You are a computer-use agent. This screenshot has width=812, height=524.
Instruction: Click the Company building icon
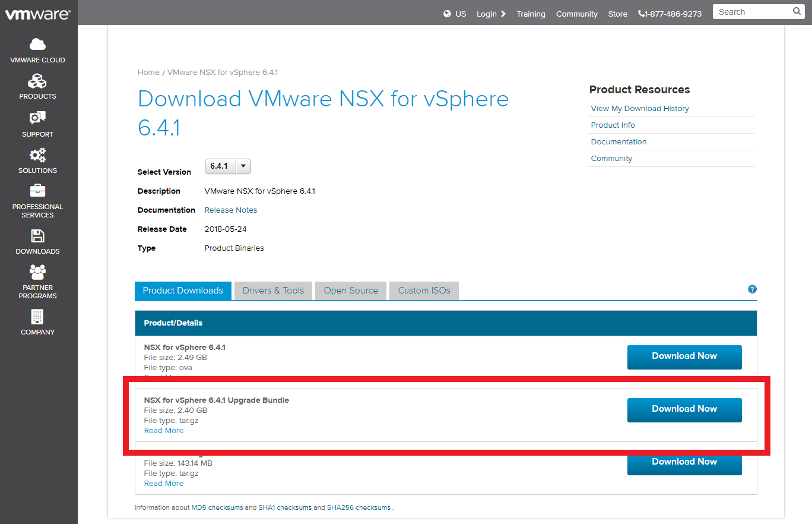[x=37, y=316]
